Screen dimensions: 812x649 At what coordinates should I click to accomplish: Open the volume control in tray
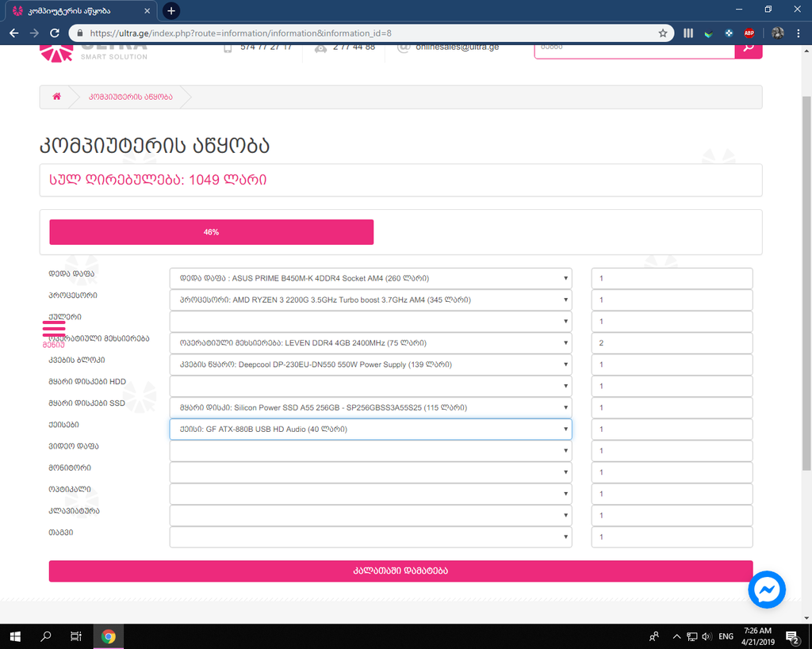(x=707, y=636)
